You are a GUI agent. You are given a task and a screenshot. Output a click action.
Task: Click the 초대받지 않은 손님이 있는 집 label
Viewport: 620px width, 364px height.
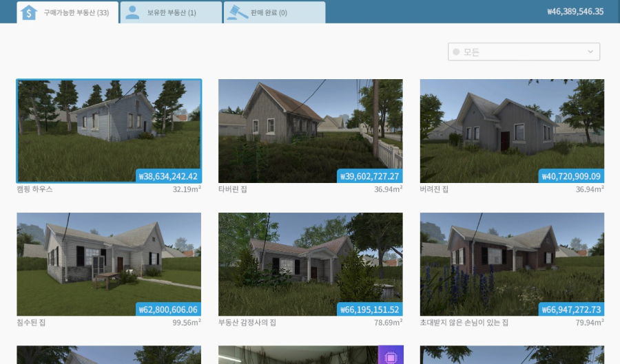pos(464,323)
